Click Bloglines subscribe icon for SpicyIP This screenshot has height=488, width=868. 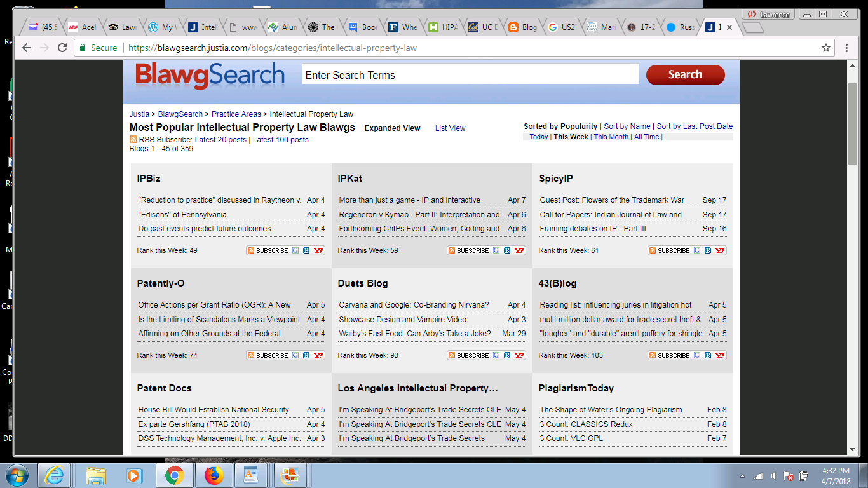tap(708, 250)
